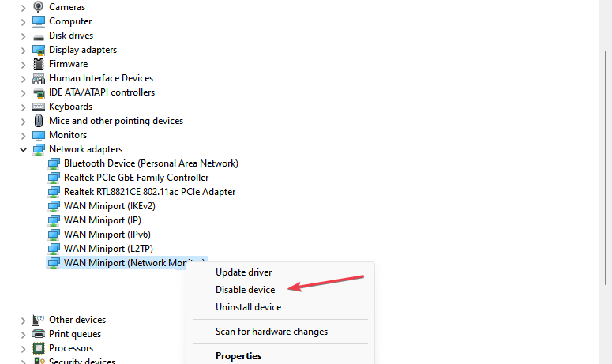Expand the Monitors category
The image size is (612, 364).
(x=23, y=135)
